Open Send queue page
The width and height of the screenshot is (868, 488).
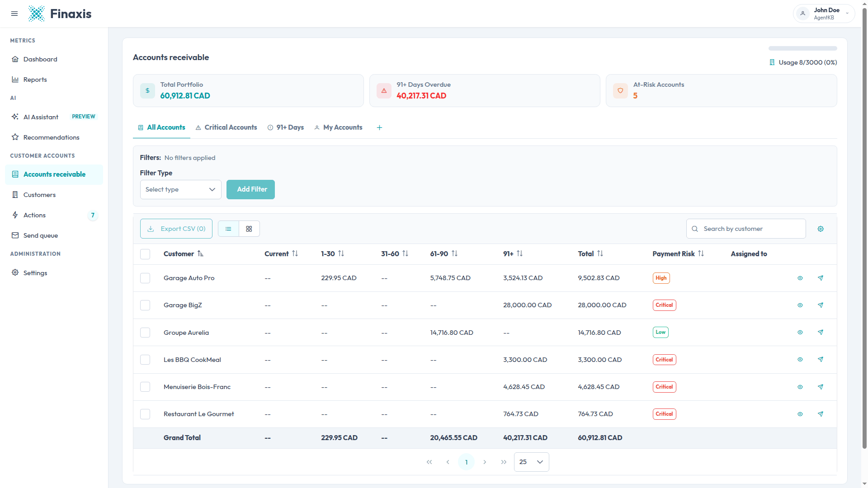coord(54,235)
